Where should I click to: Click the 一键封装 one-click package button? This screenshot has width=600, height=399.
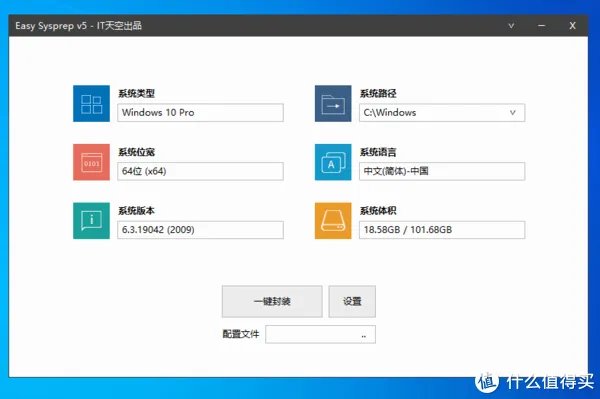(x=272, y=301)
